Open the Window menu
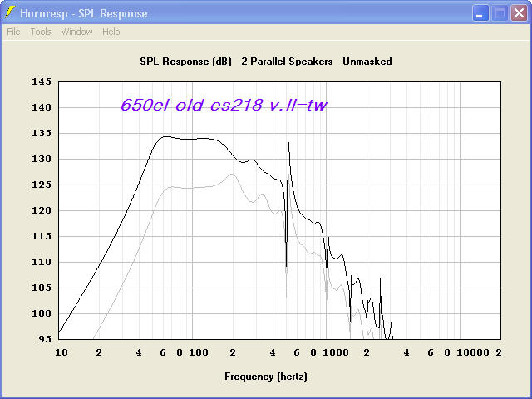 tap(76, 32)
